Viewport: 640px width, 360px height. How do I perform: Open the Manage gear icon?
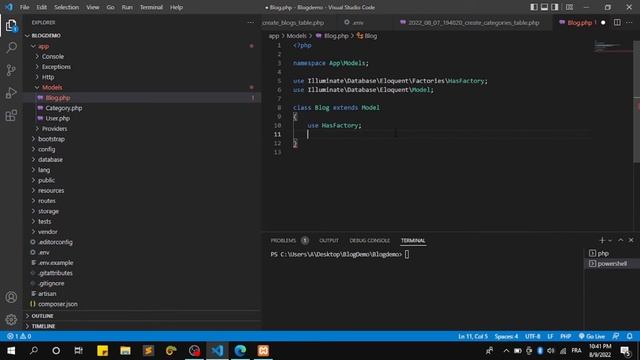11,320
